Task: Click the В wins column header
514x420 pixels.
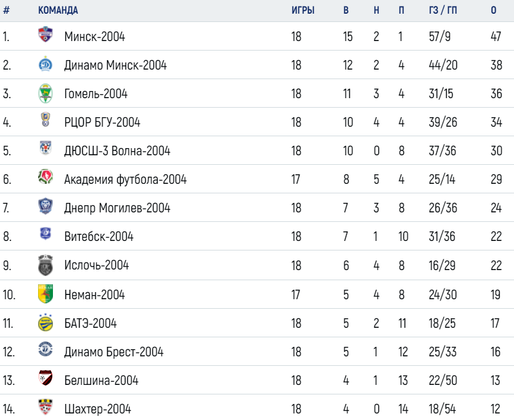Action: coord(346,10)
